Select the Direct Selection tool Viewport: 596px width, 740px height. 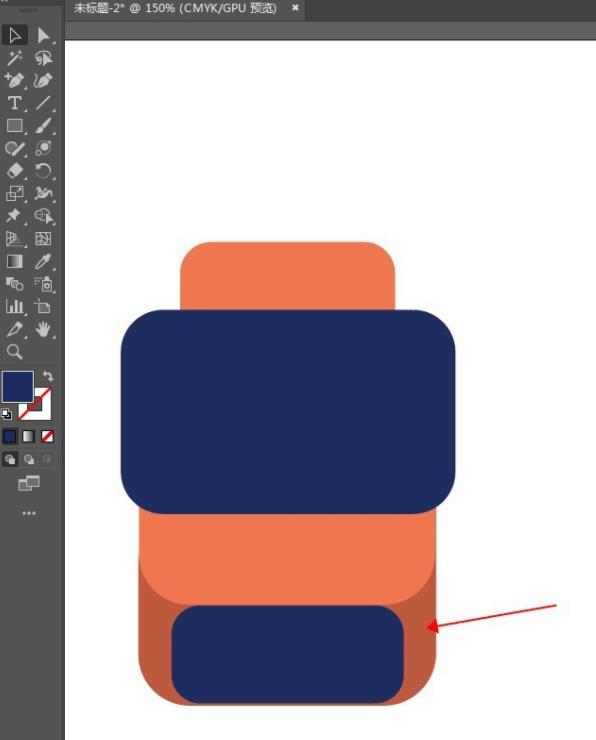[43, 35]
